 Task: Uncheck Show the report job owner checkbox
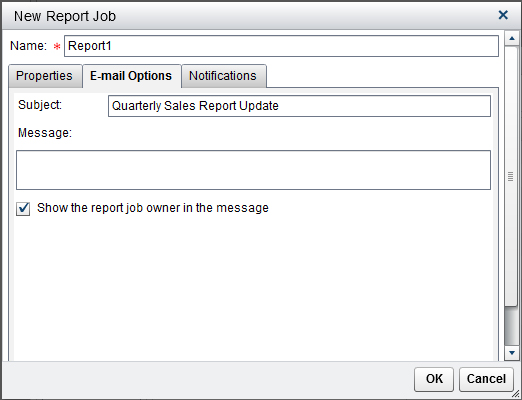pos(23,209)
